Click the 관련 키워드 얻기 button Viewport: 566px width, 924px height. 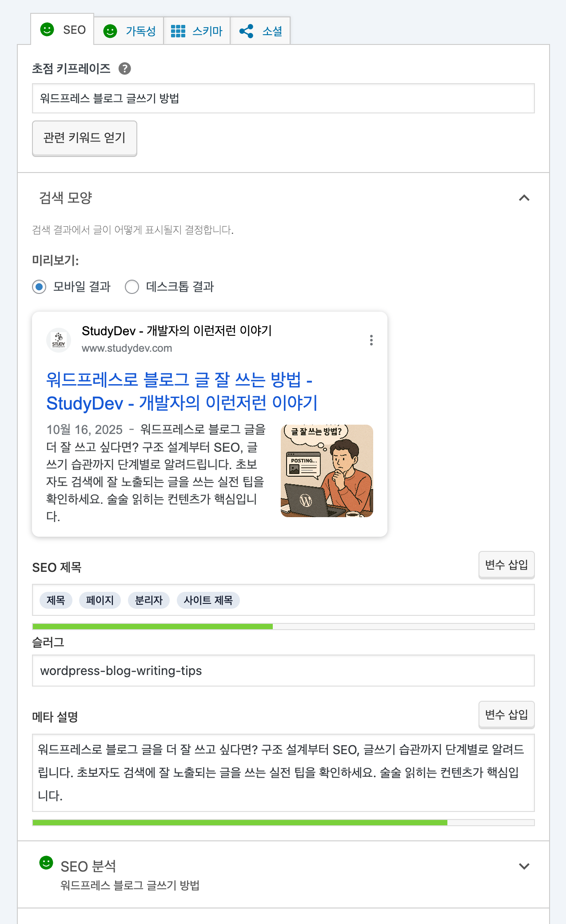pos(84,138)
